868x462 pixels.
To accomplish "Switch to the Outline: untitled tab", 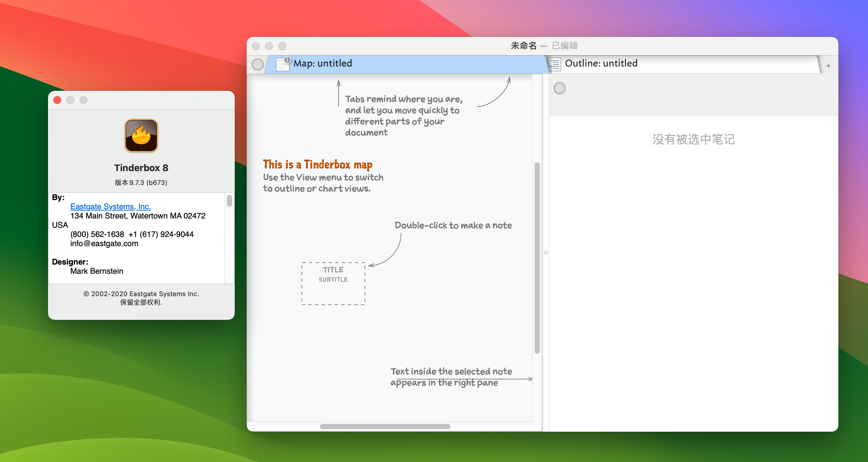I will (x=684, y=64).
